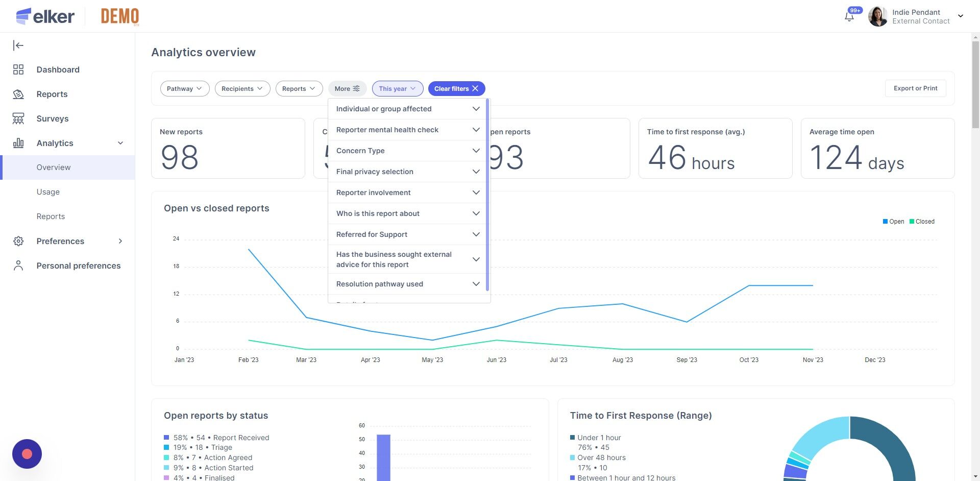Open the Pathway filter dropdown
Viewport: 980px width, 481px height.
[x=185, y=88]
